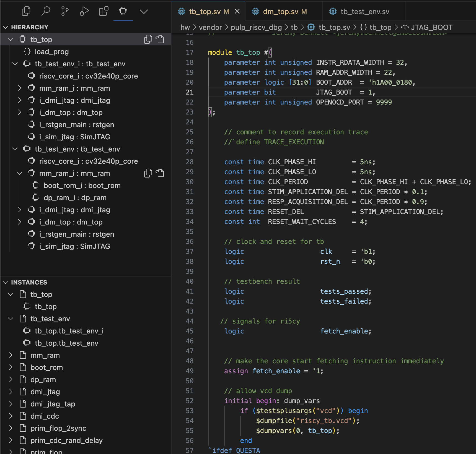
Task: Click chip icon of i_rstgen_main under tb_test_env
Action: (31, 234)
